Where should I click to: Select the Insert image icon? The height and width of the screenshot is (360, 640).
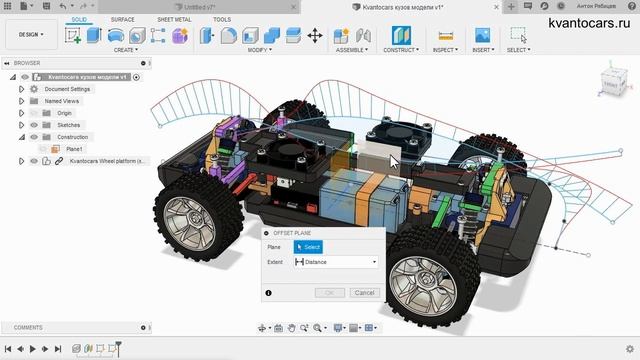click(x=483, y=36)
